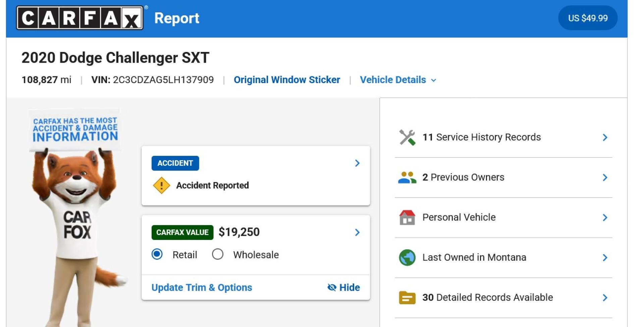Click the previous owners people icon

coord(407,178)
